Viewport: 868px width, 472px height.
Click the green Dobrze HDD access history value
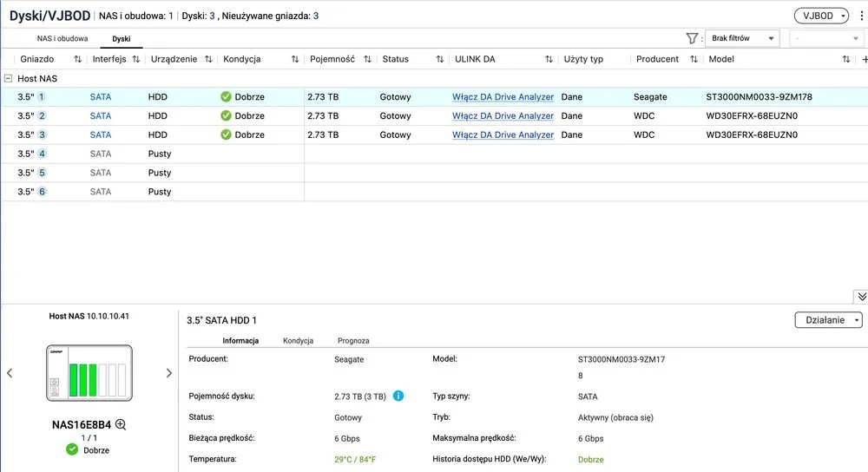pos(590,459)
